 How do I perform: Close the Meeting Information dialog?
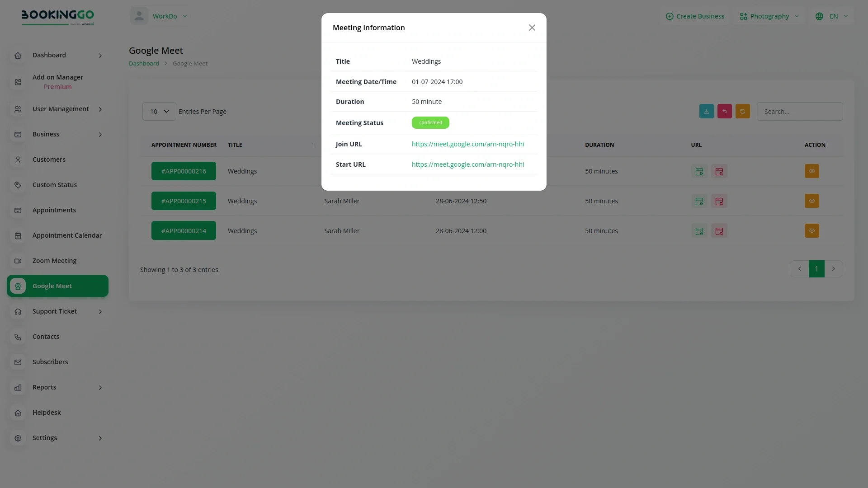(532, 28)
